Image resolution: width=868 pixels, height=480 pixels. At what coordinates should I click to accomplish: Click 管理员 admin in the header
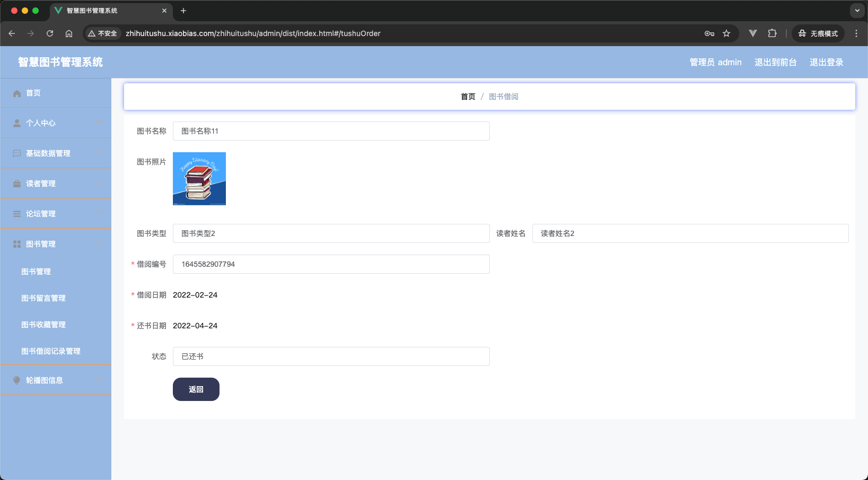[x=715, y=62]
